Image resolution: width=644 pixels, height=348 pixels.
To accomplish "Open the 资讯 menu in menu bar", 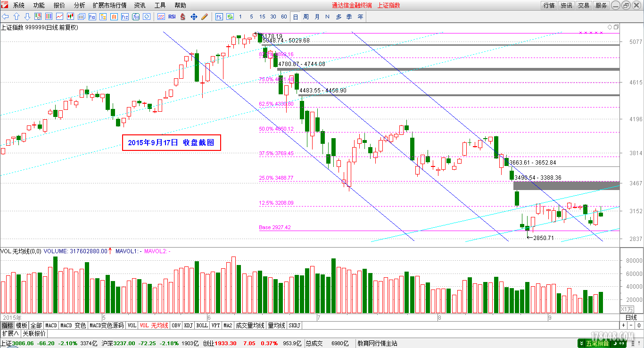I will point(140,5).
